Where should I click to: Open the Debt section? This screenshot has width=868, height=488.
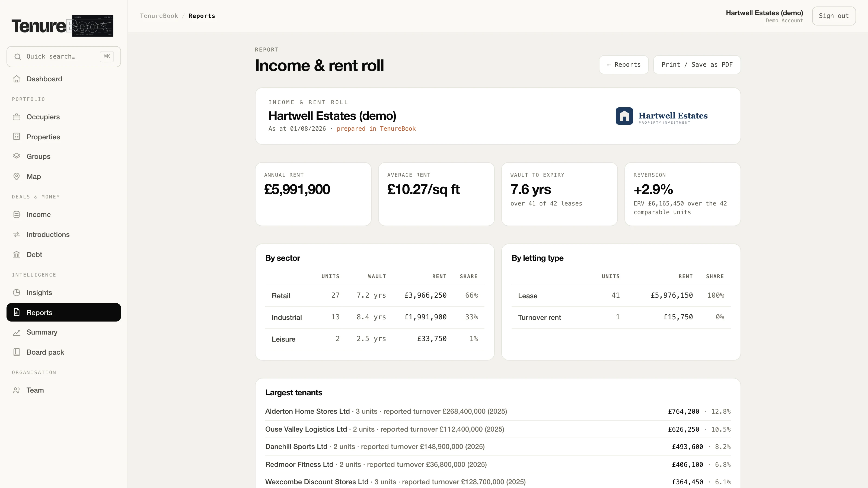point(64,255)
